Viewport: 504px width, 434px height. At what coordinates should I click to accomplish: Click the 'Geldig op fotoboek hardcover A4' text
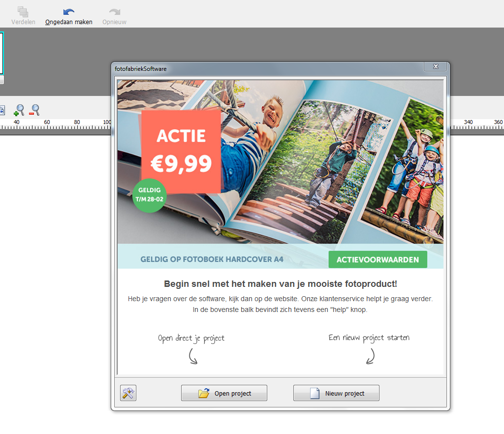[x=212, y=259]
